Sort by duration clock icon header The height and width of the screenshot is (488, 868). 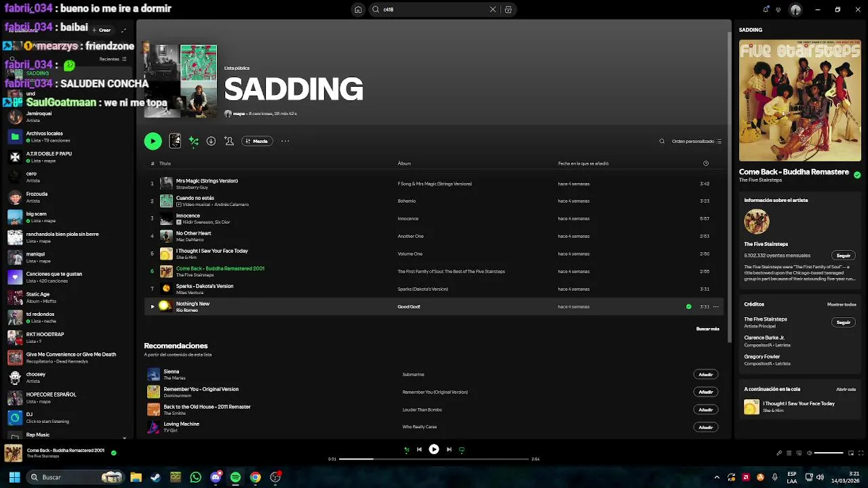pyautogui.click(x=706, y=163)
